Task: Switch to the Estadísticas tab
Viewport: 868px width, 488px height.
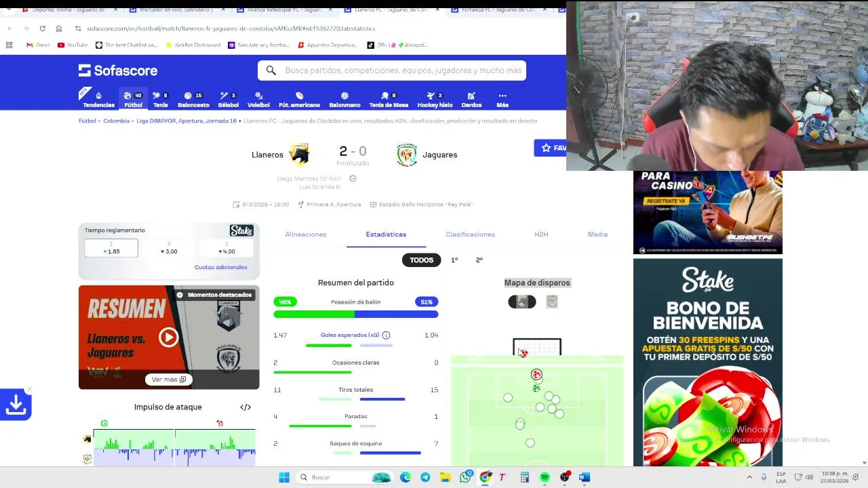Action: (x=386, y=235)
